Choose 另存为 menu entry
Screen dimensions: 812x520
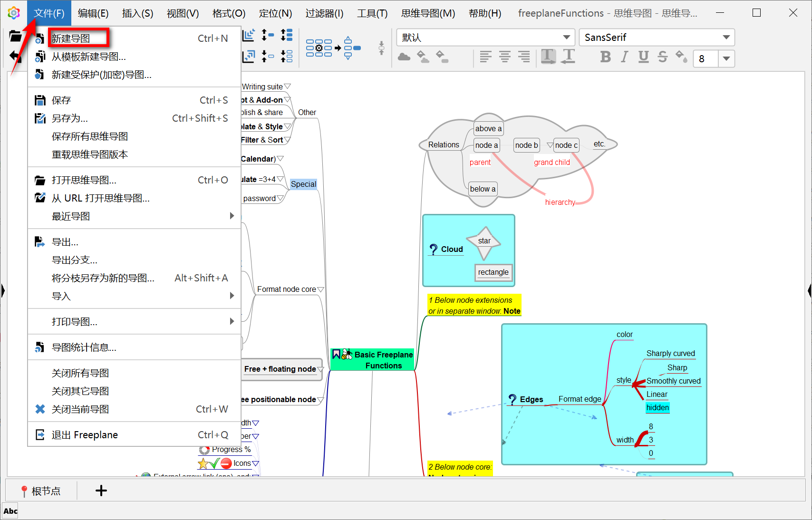point(135,118)
